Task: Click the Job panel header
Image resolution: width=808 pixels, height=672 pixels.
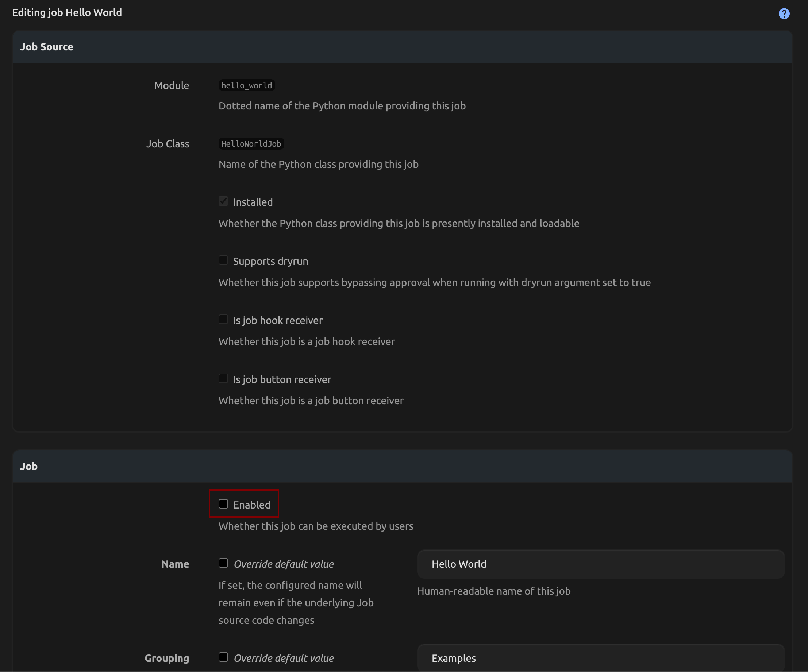Action: coord(29,466)
